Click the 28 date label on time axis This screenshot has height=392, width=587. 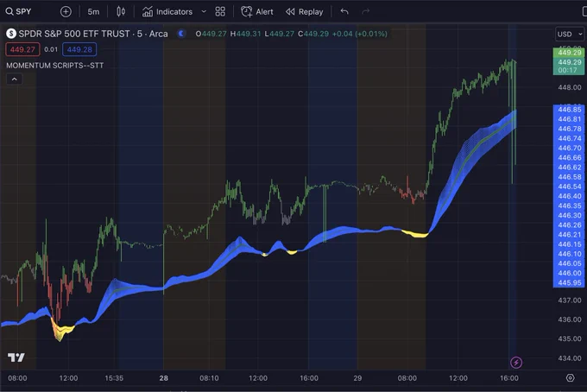click(x=164, y=378)
